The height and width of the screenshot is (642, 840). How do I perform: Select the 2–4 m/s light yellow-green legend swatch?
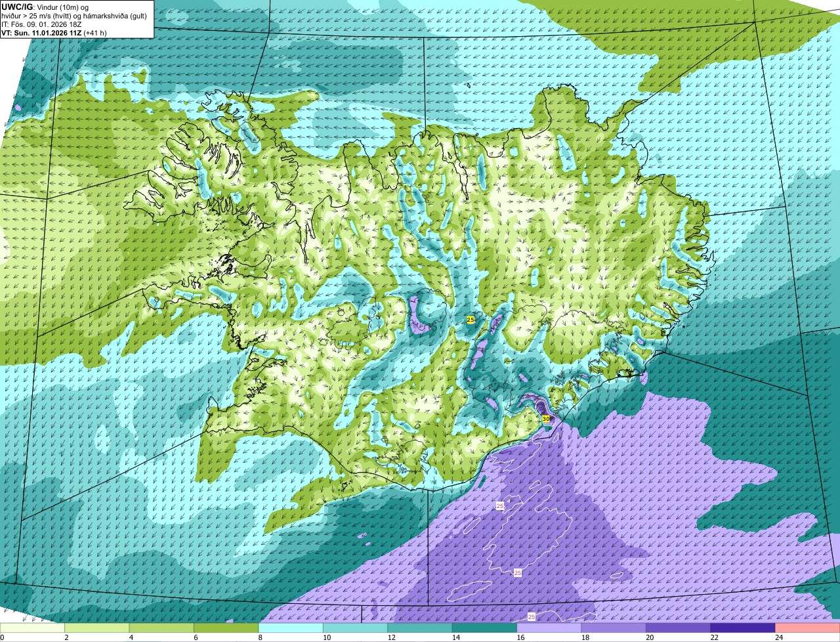click(97, 628)
